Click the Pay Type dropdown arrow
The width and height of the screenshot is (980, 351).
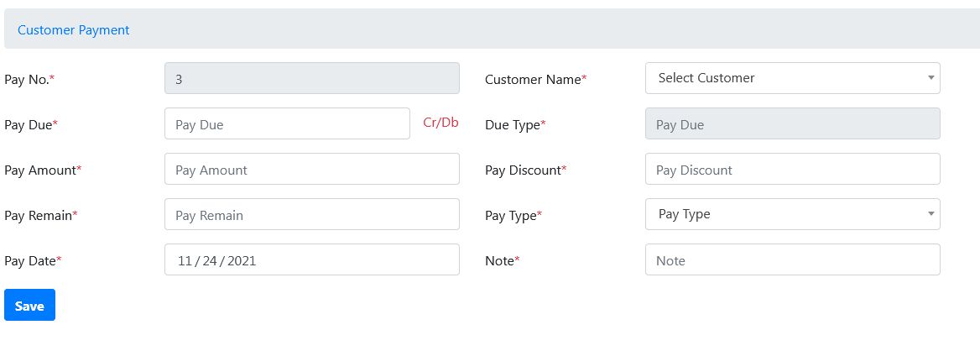(x=930, y=214)
